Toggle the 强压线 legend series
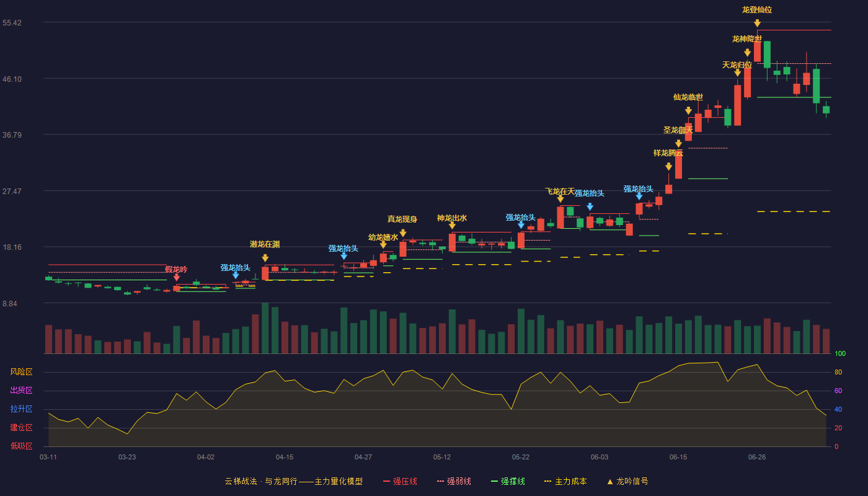 [400, 481]
